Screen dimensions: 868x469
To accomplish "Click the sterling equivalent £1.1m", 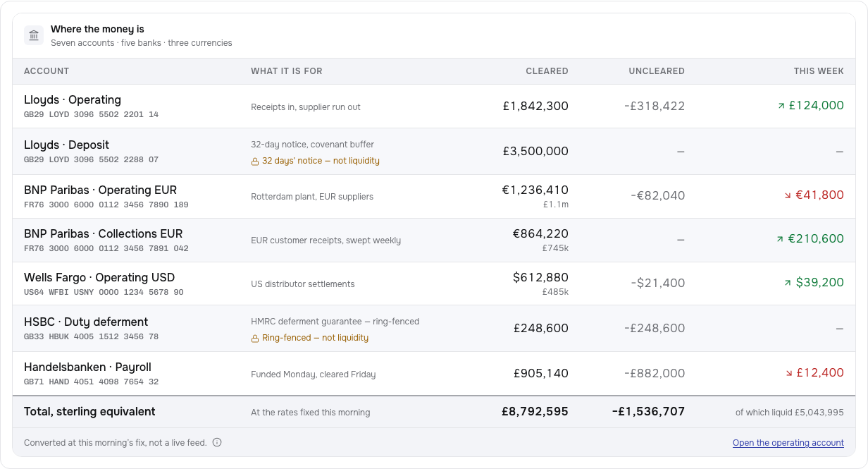I will pyautogui.click(x=556, y=205).
